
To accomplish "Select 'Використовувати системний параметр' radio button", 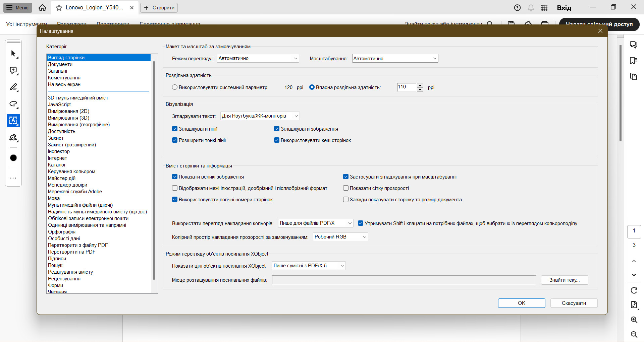I will point(175,87).
